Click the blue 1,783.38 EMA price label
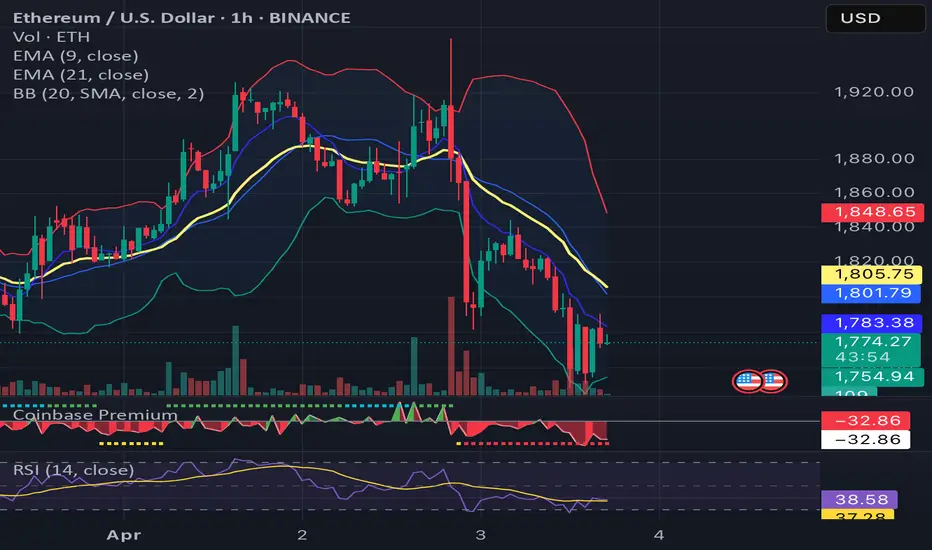This screenshot has width=932, height=550. pyautogui.click(x=871, y=323)
